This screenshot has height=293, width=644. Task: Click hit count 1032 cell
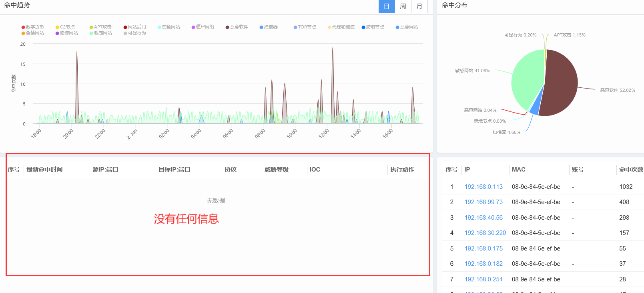tap(626, 187)
